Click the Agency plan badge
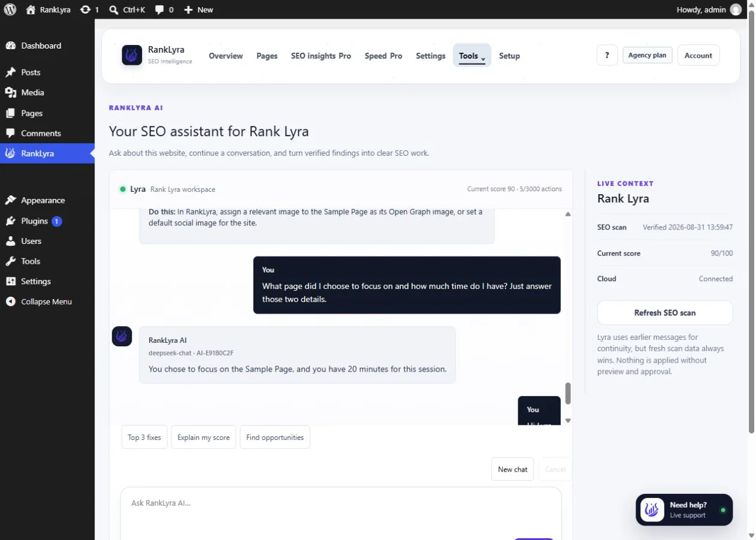The height and width of the screenshot is (540, 756). 648,55
